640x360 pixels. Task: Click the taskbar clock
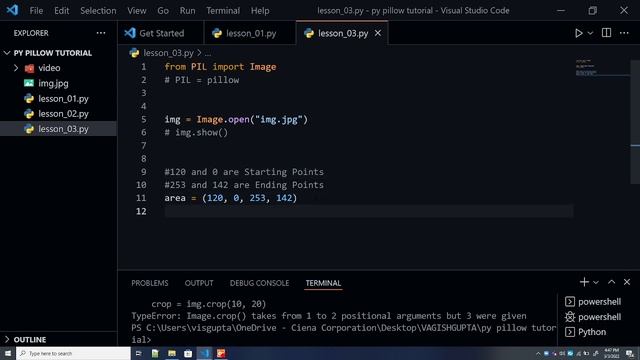[x=611, y=353]
